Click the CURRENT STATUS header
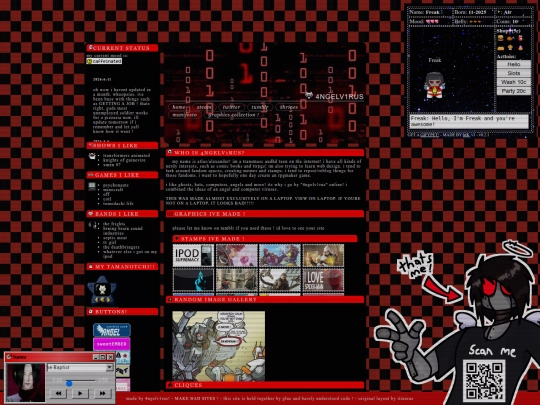This screenshot has width=540, height=405. click(x=122, y=48)
